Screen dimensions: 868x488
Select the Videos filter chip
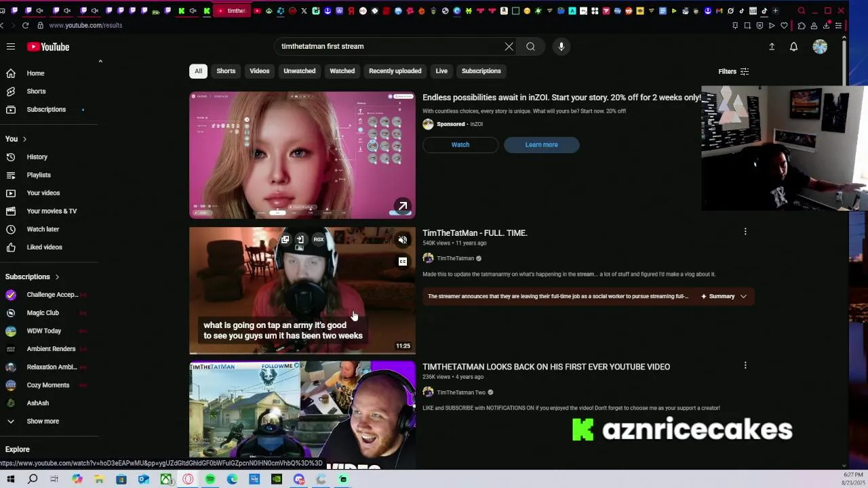pyautogui.click(x=259, y=71)
